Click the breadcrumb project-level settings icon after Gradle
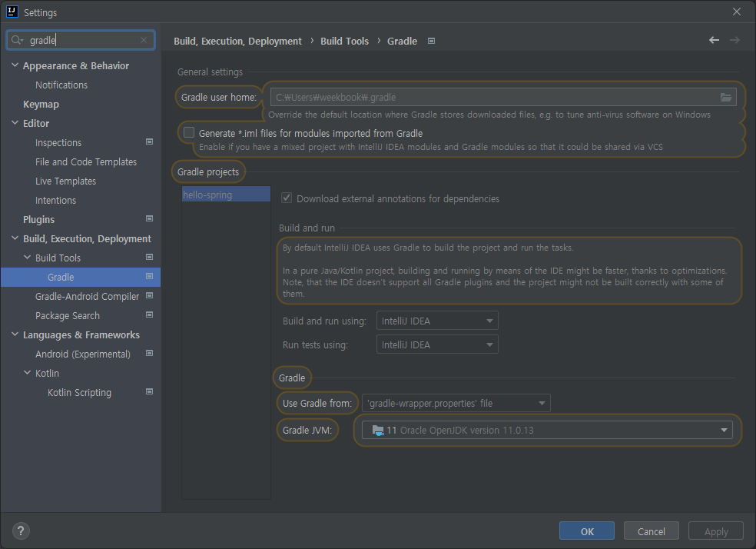The height and width of the screenshot is (549, 756). (432, 41)
